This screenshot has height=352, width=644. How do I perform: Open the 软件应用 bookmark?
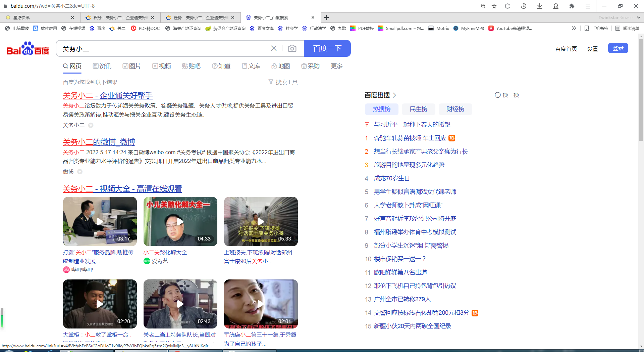pyautogui.click(x=45, y=29)
